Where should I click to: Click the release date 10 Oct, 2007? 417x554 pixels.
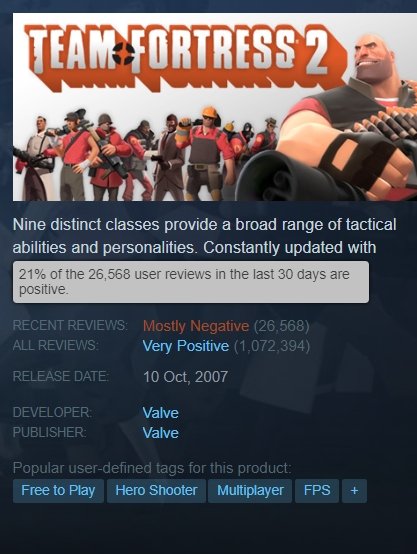pos(186,377)
